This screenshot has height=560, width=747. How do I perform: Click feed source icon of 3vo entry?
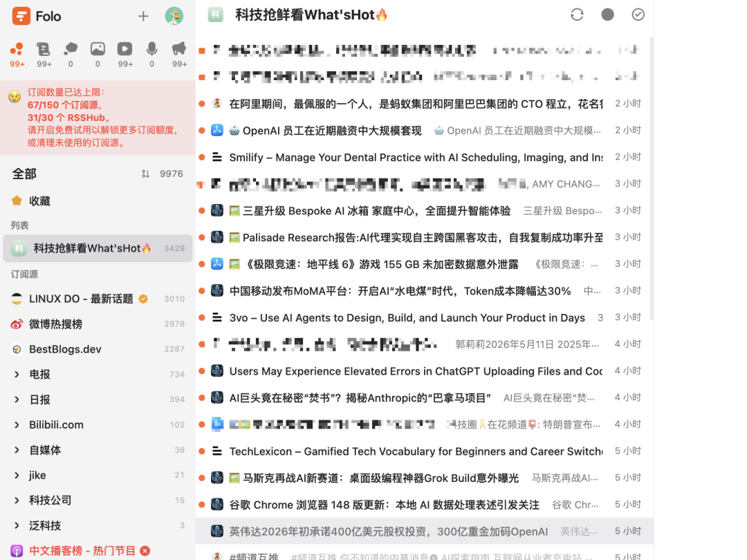pos(216,317)
